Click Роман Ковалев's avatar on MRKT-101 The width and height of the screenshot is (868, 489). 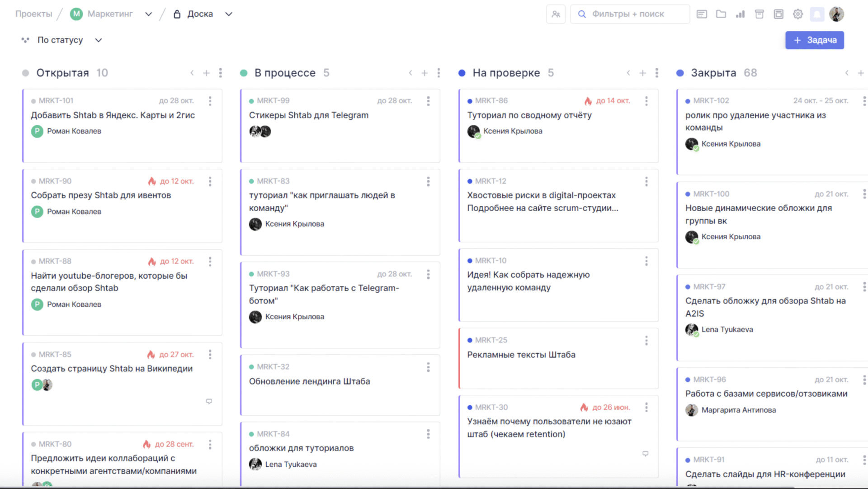[37, 131]
